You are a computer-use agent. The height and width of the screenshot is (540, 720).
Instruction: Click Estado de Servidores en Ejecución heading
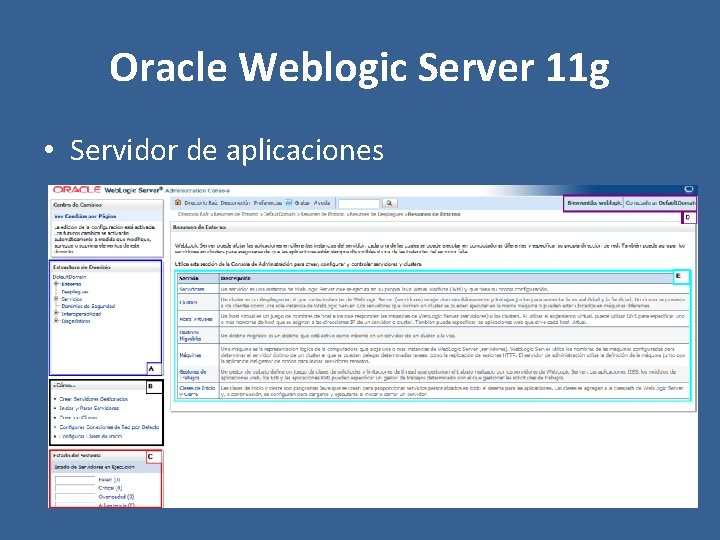coord(94,467)
